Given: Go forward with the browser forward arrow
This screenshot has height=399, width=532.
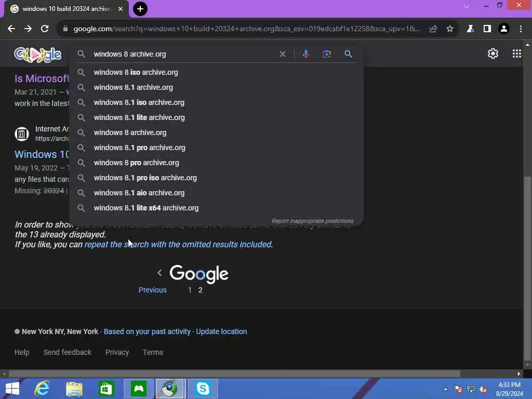Looking at the screenshot, I should pyautogui.click(x=28, y=29).
